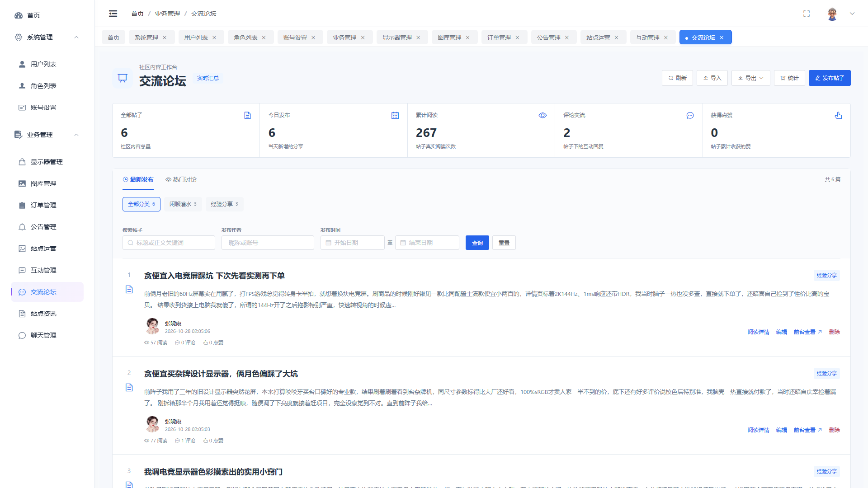
Task: Click document icon on 全部帖子 card
Action: [247, 115]
